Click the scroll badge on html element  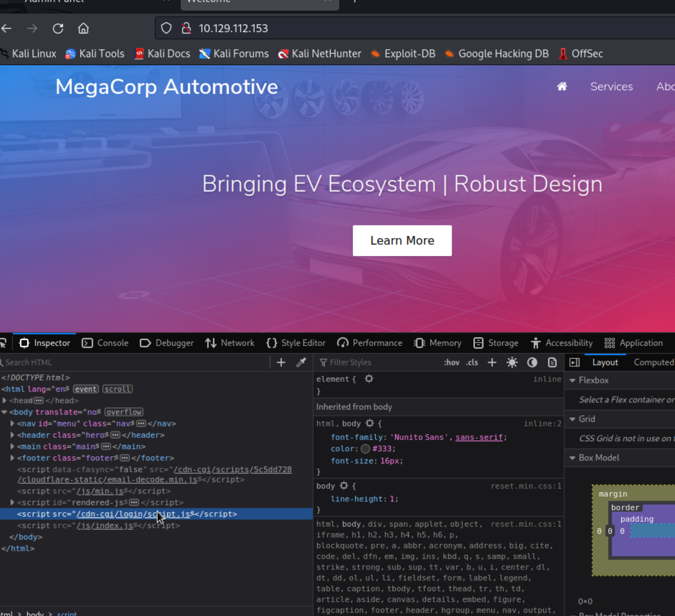[x=117, y=389]
